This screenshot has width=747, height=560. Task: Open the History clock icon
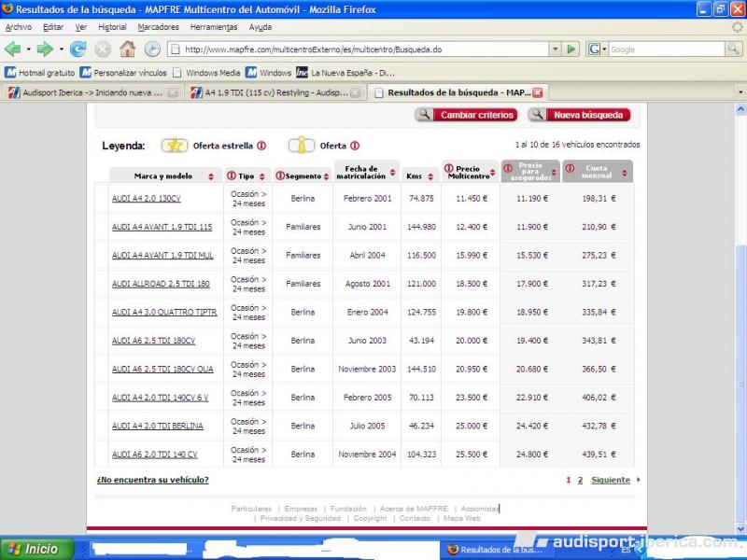pos(152,49)
